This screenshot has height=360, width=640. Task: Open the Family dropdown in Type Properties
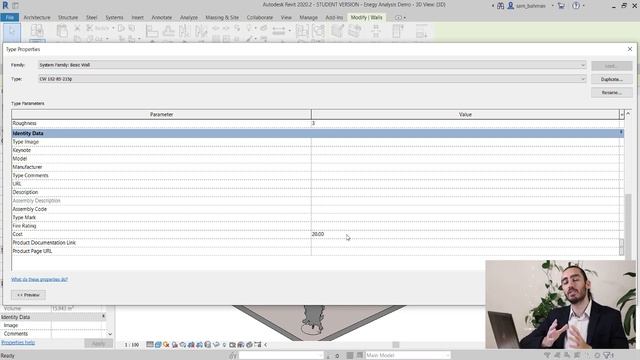312,65
